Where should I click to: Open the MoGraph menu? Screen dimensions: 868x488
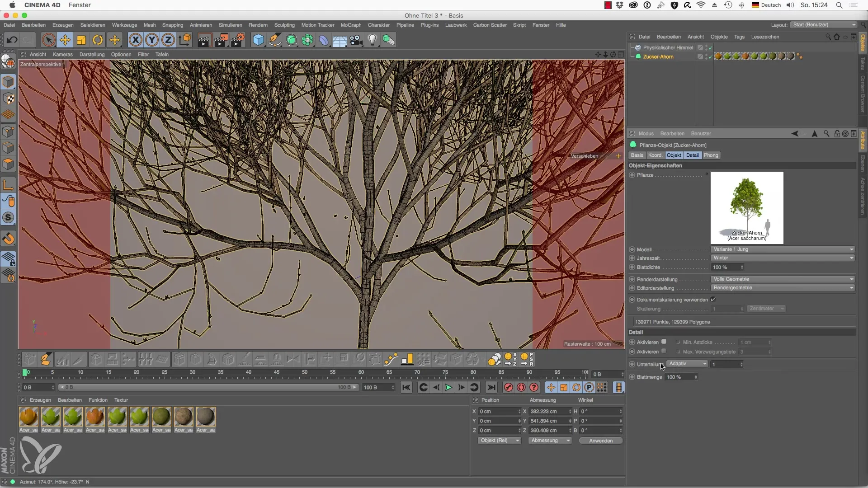coord(351,25)
